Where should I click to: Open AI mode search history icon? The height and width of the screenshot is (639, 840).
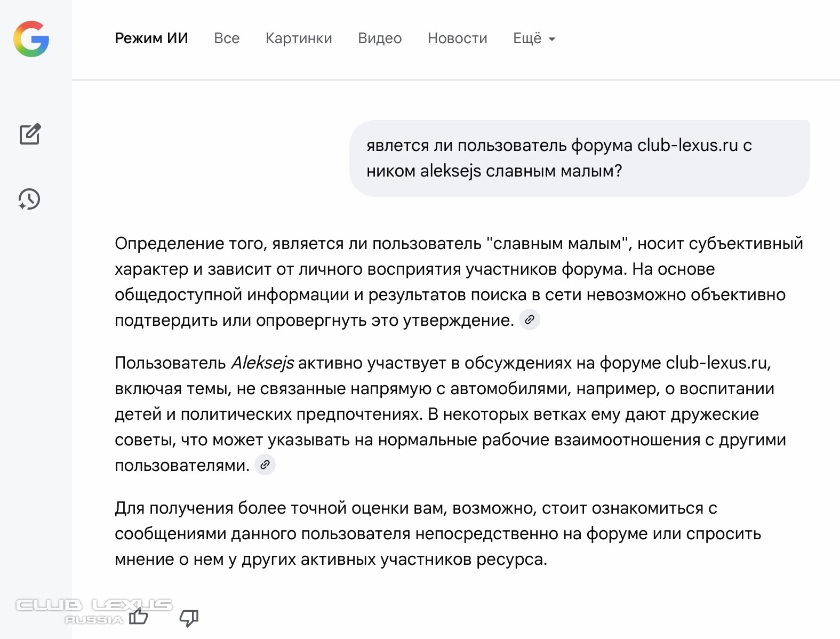point(29,199)
